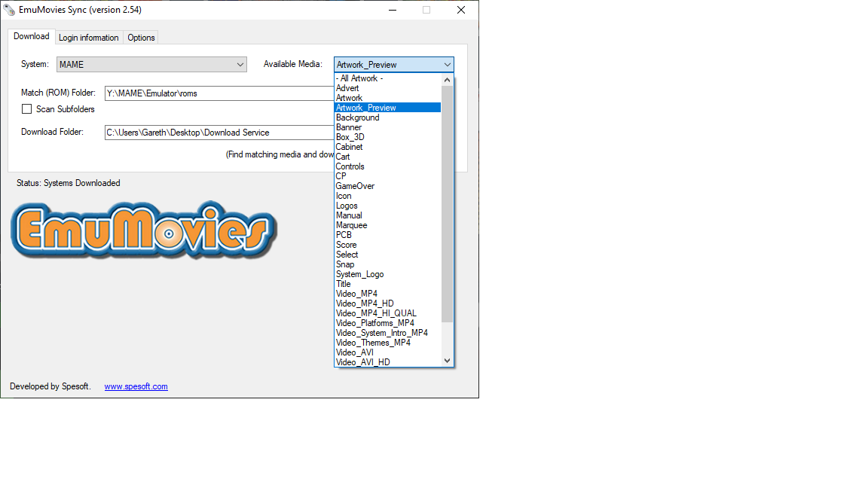Open the www.spesoft.com link

[136, 386]
